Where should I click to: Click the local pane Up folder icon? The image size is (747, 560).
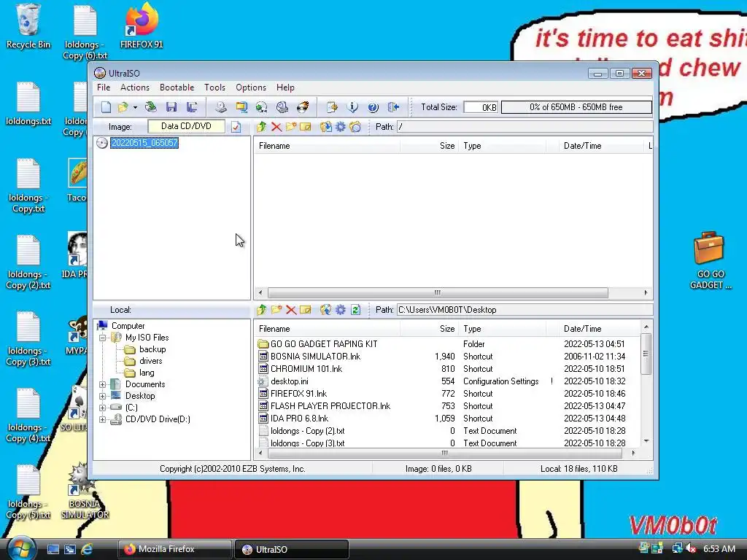[x=261, y=309]
